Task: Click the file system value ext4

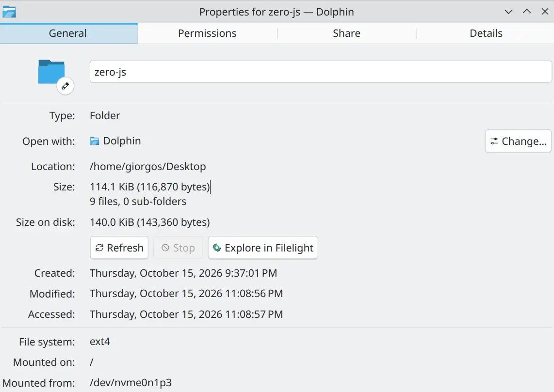Action: 100,342
